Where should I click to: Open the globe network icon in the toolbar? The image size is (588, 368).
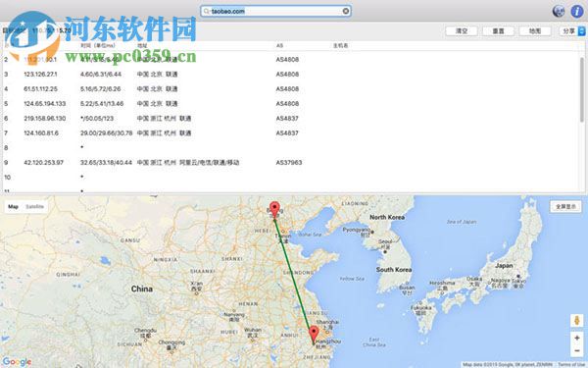[559, 11]
